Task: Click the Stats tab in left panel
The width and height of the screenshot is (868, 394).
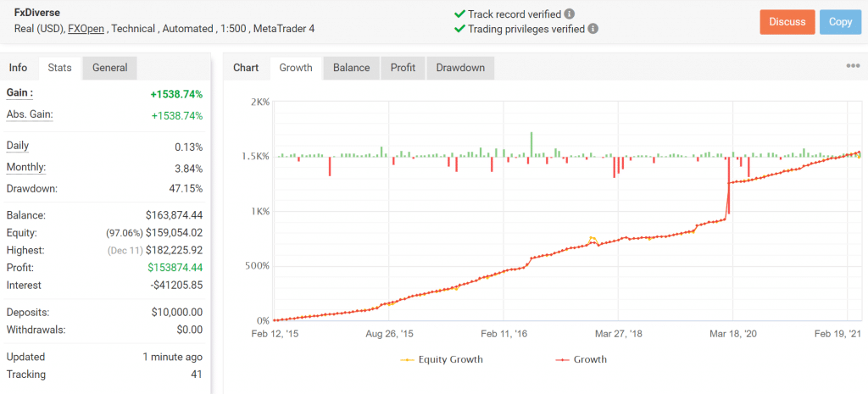Action: point(59,68)
